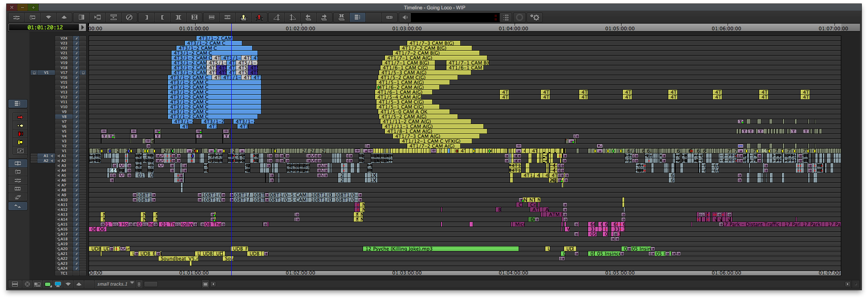
Task: Select yellow Ripple Trim tool
Action: 20,142
